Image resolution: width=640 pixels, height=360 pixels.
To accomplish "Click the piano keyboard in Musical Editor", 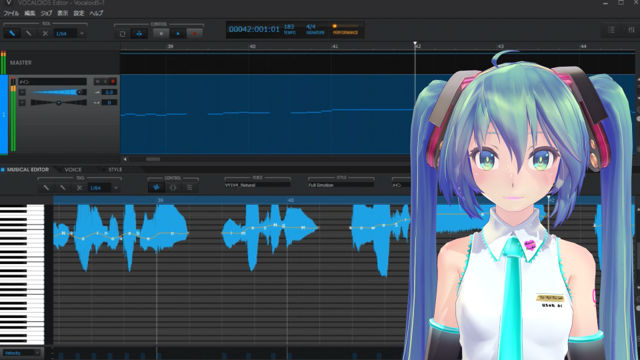I will (22, 274).
